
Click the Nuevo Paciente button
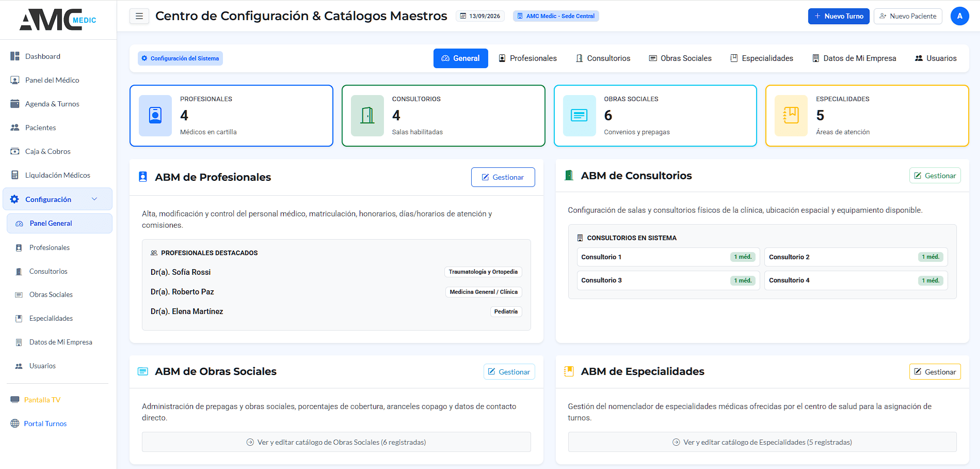[x=908, y=16]
